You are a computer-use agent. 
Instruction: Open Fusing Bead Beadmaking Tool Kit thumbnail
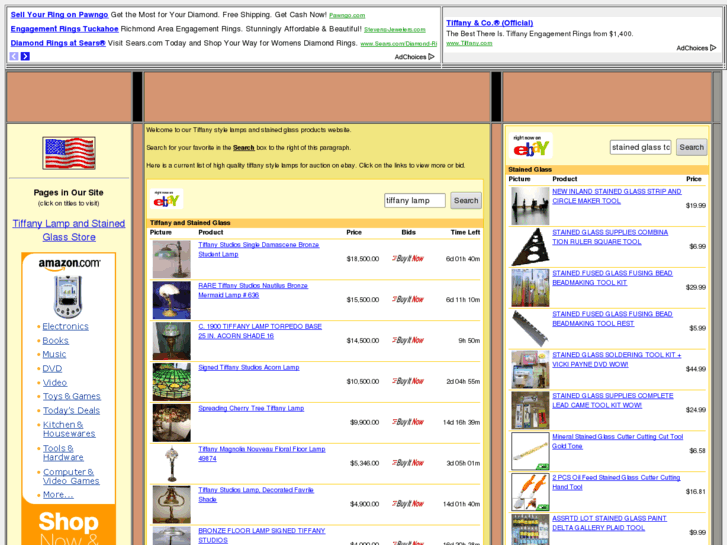click(530, 288)
